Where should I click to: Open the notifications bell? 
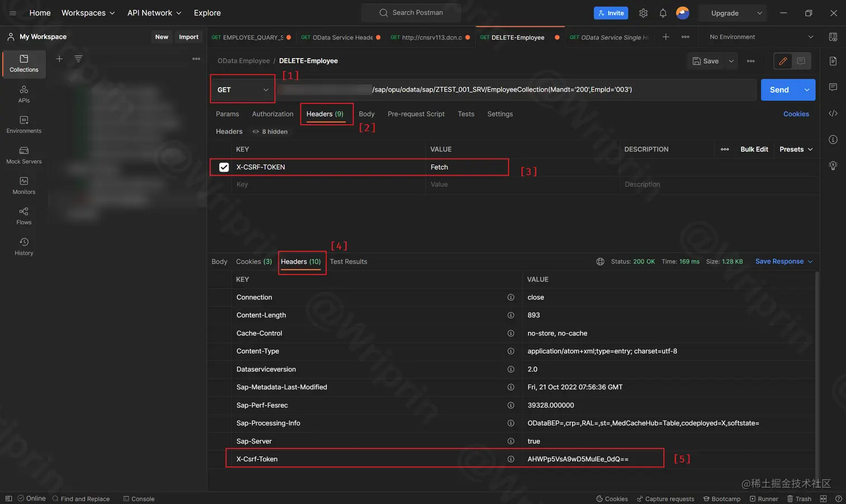pos(663,13)
